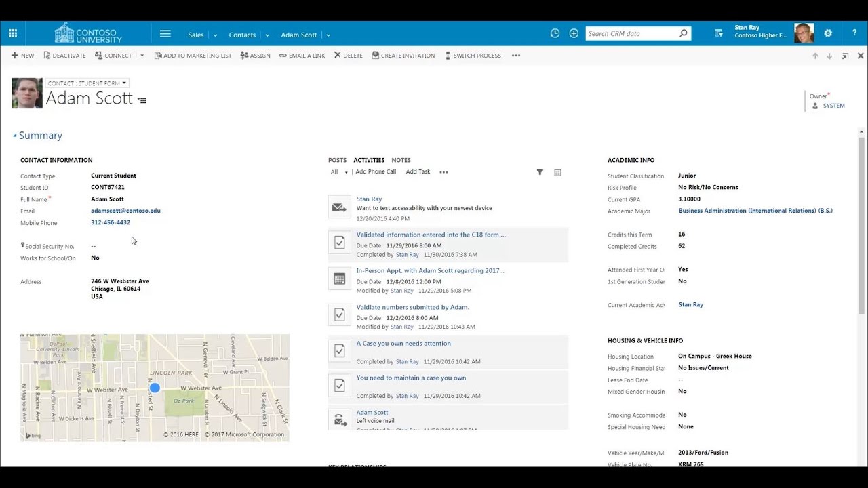Click the activities filter funnel icon
Image resolution: width=868 pixels, height=488 pixels.
(540, 172)
